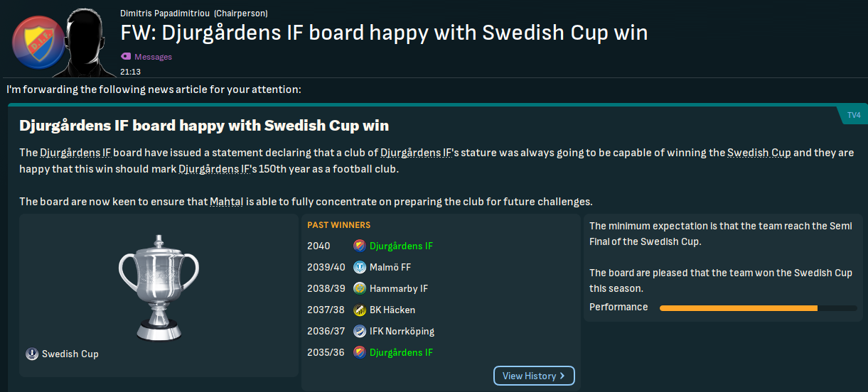The height and width of the screenshot is (392, 868).
Task: Open the Messages category link
Action: tap(153, 57)
